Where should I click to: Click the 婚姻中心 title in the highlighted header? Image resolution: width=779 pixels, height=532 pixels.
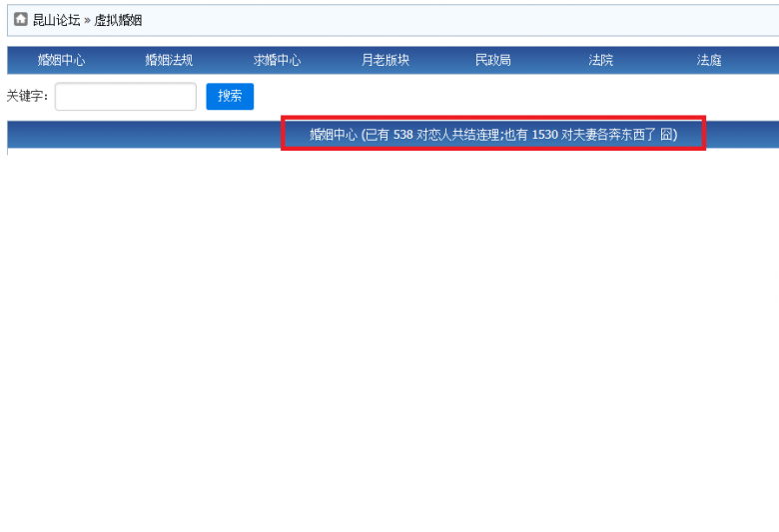[333, 135]
